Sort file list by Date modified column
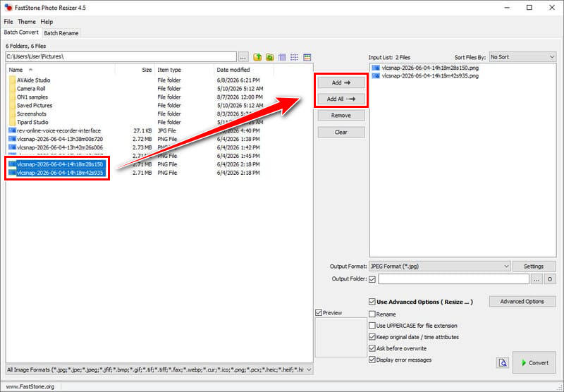 coord(233,70)
